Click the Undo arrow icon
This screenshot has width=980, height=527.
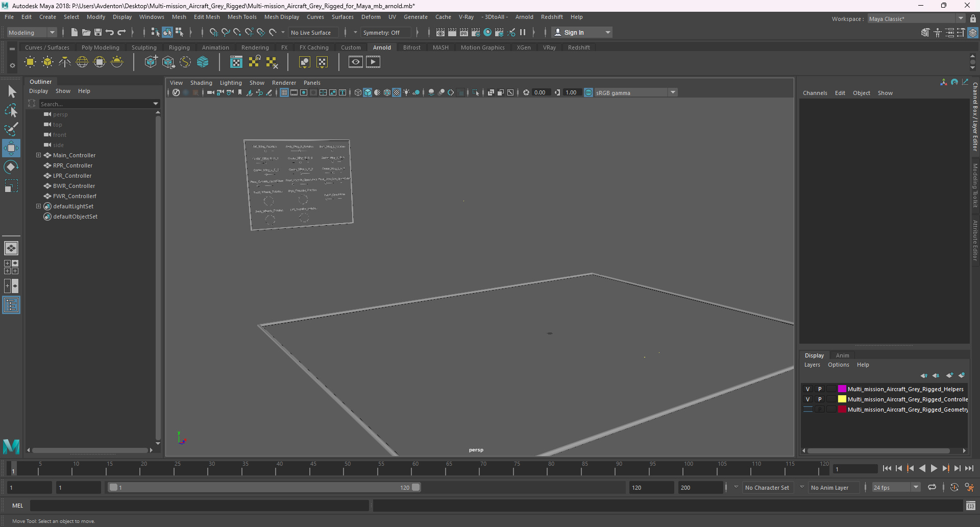pos(110,33)
